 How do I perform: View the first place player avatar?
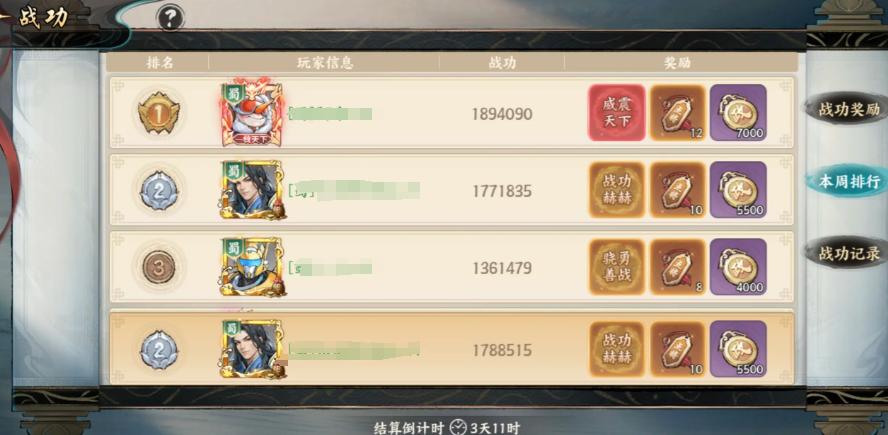251,112
